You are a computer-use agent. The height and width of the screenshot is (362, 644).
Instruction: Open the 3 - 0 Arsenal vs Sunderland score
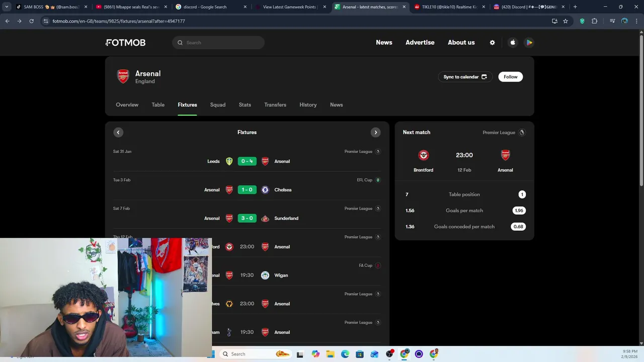[x=247, y=218]
